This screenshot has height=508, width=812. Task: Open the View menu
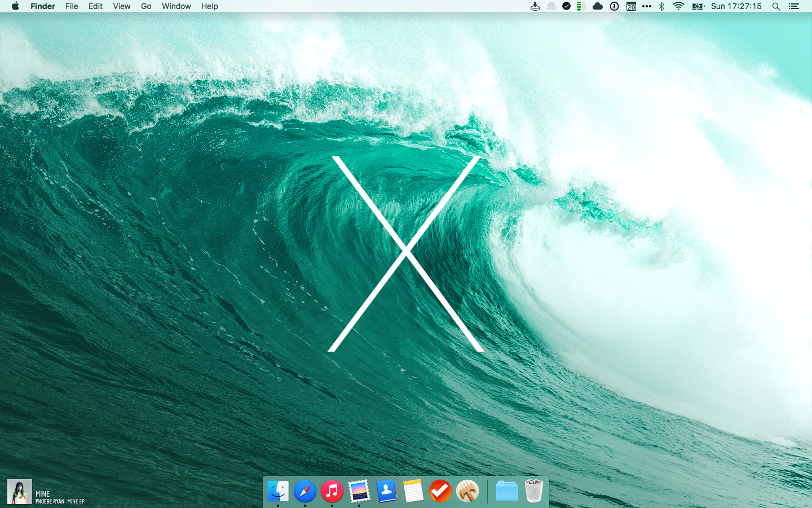tap(121, 6)
